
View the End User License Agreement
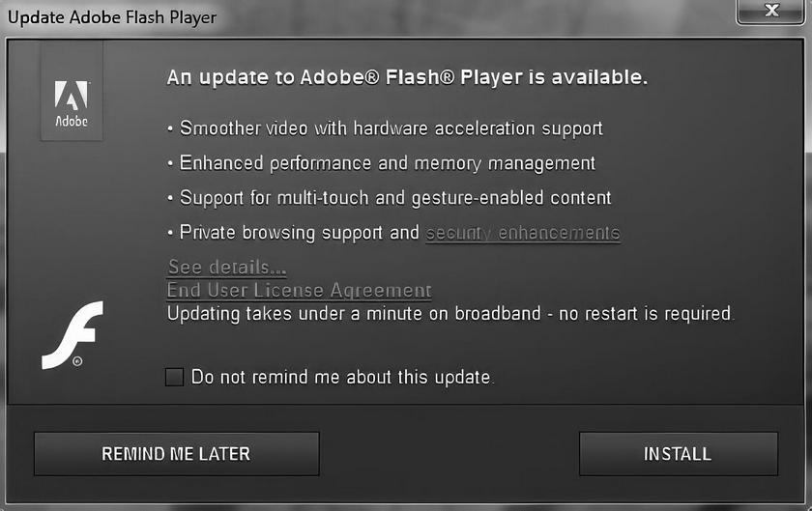pos(299,290)
